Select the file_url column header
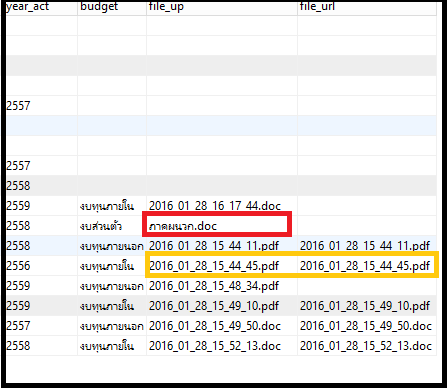Viewport: 447px width, 389px height. tap(367, 8)
